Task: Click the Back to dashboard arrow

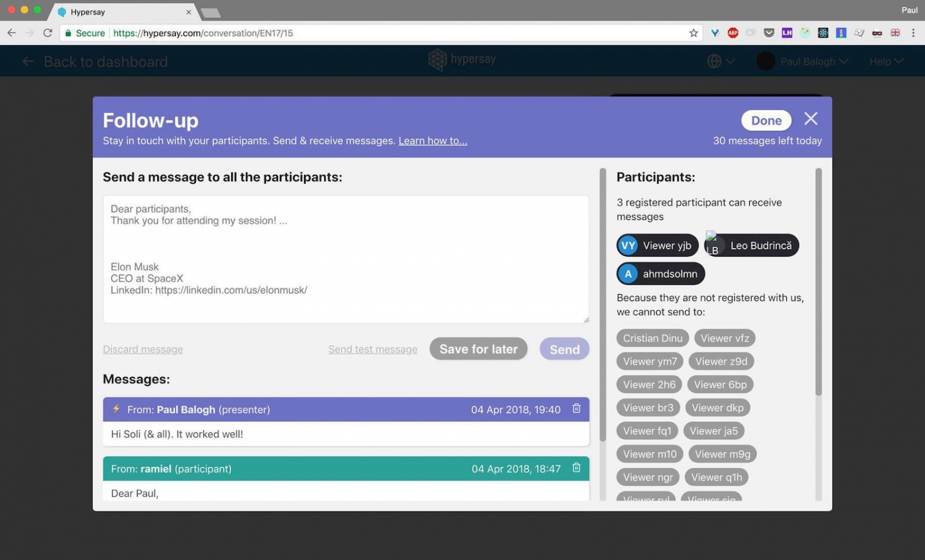Action: tap(28, 62)
